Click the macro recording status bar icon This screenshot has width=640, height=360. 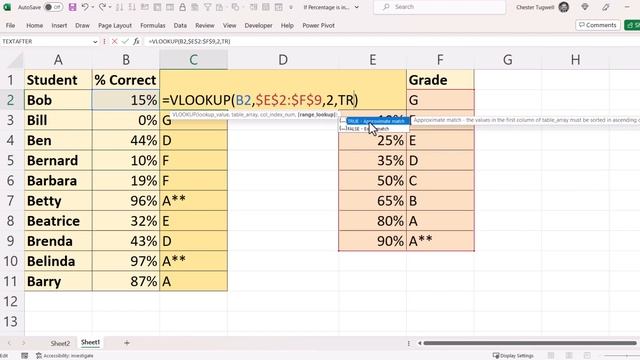[24, 356]
